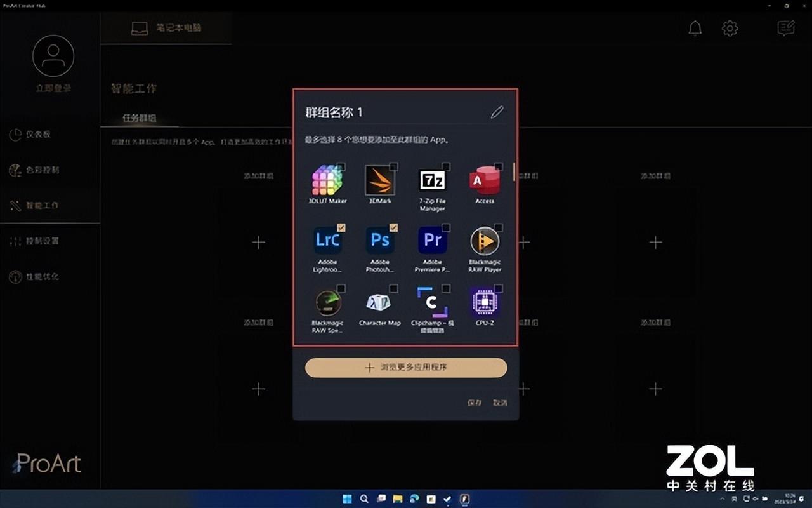Tick the checkbox for 3DMark
The image size is (812, 508).
tap(393, 166)
